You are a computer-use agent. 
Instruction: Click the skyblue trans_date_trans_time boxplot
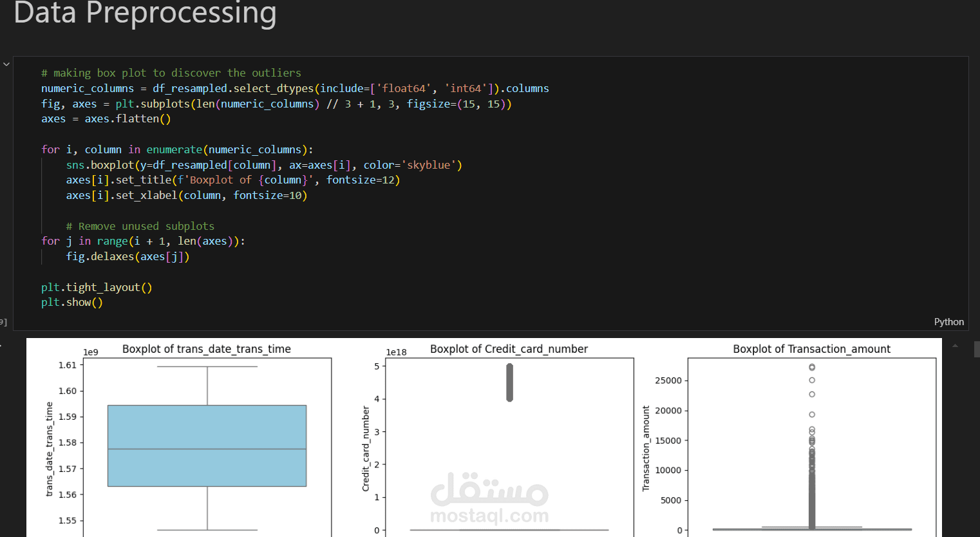(207, 444)
